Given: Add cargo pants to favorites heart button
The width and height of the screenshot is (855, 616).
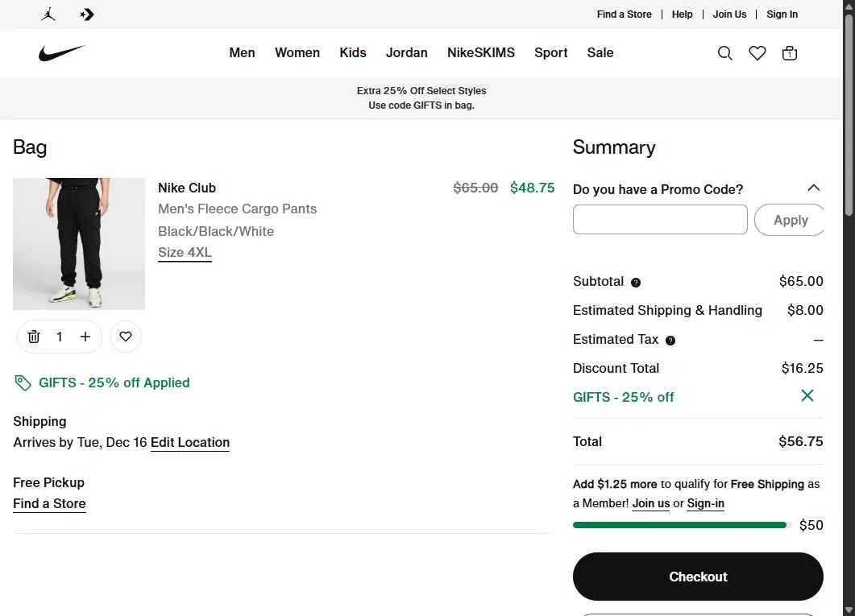Looking at the screenshot, I should 126,337.
